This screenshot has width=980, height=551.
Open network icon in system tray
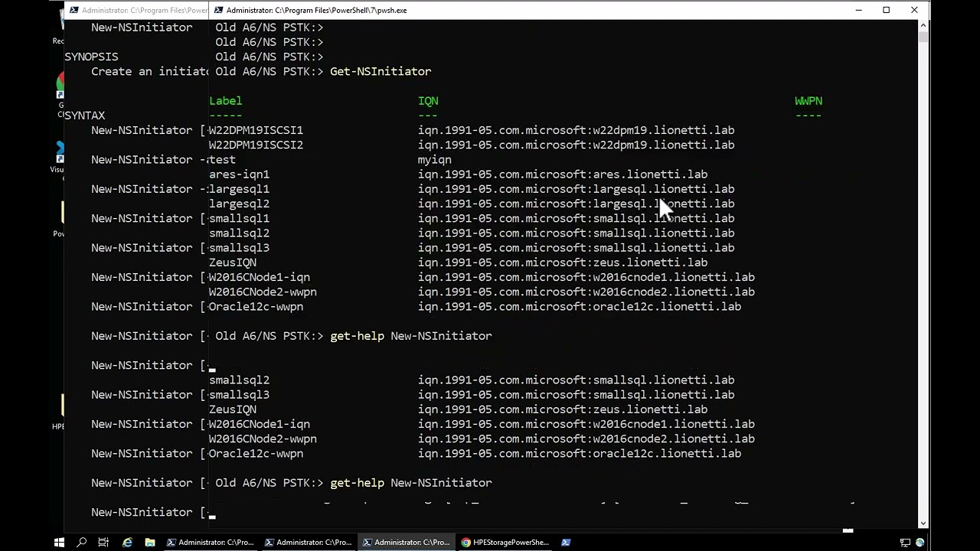(906, 542)
